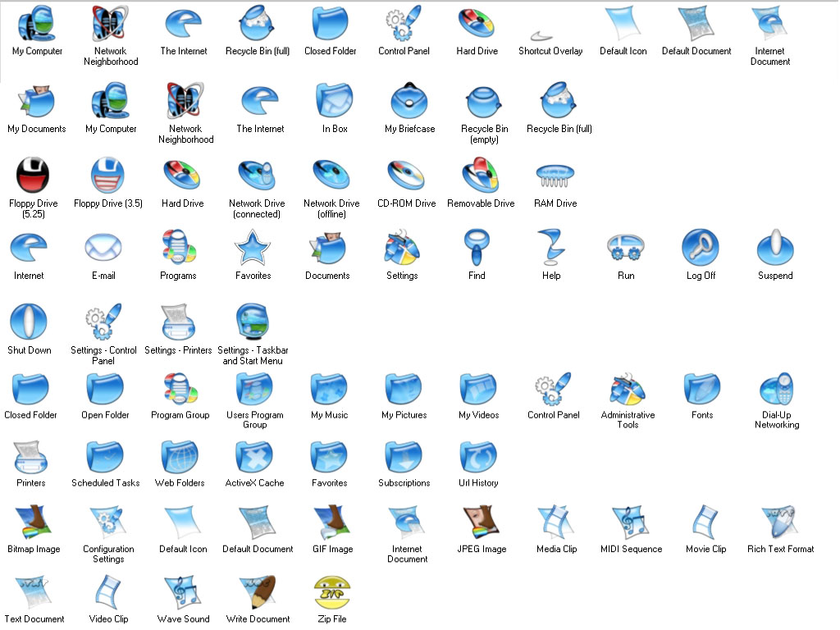The width and height of the screenshot is (840, 630).
Task: Select the Recycle Bin (empty) icon
Action: (484, 103)
